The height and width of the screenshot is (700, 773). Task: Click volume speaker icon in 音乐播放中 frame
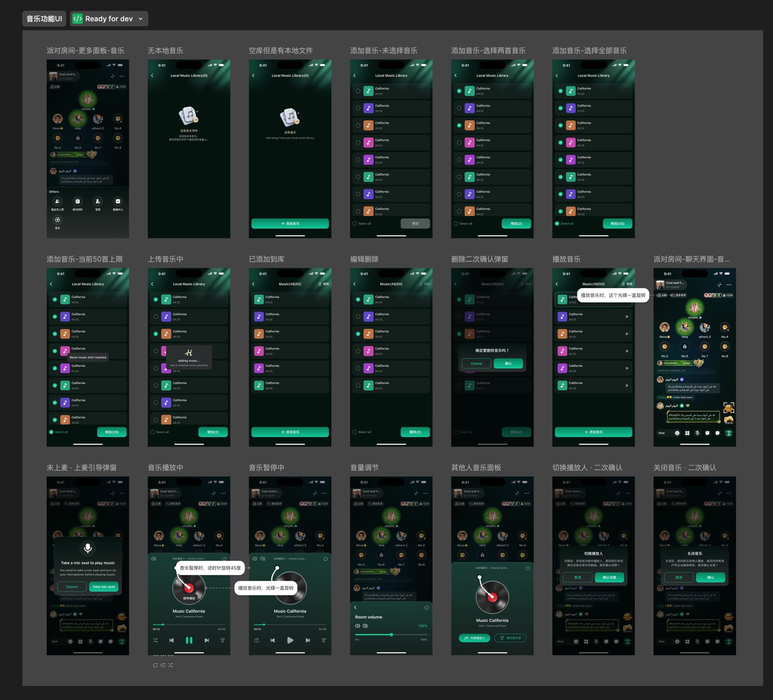tap(153, 559)
